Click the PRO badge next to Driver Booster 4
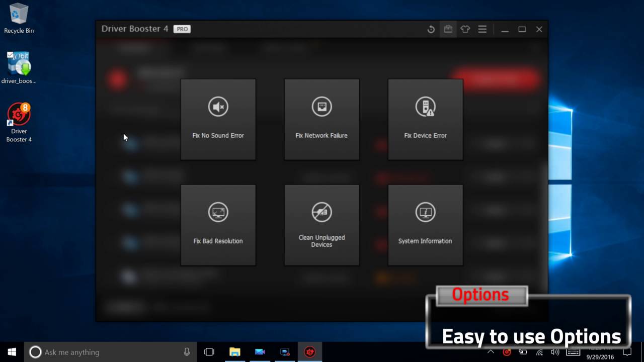This screenshot has height=362, width=644. [x=182, y=29]
